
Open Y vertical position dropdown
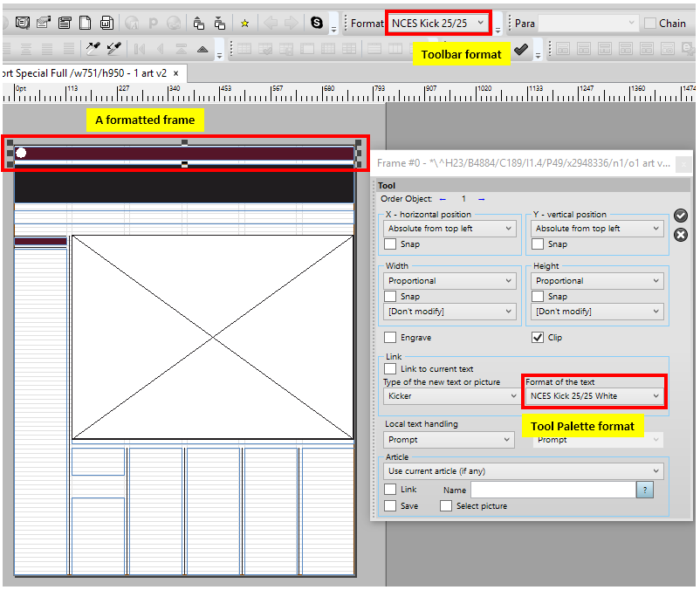pos(597,229)
